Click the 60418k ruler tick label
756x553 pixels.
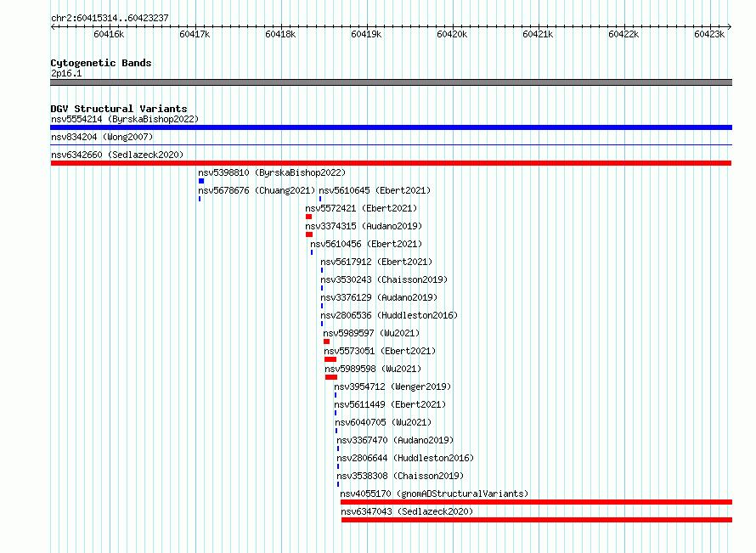coord(280,34)
